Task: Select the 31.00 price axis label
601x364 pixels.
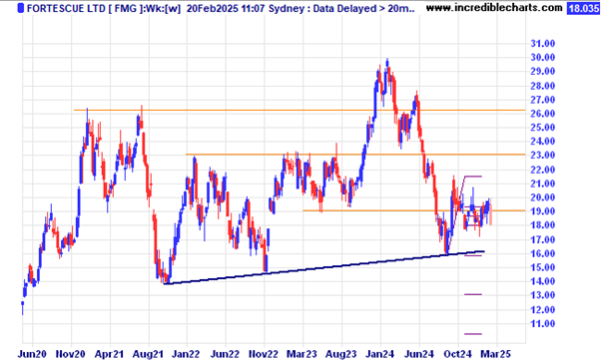Action: click(543, 44)
